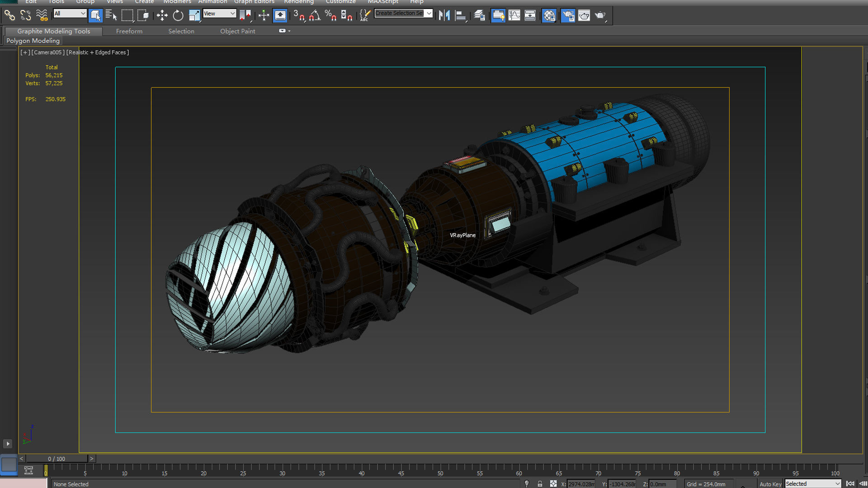Open the Mirror tool
868x488 pixels.
(x=444, y=16)
